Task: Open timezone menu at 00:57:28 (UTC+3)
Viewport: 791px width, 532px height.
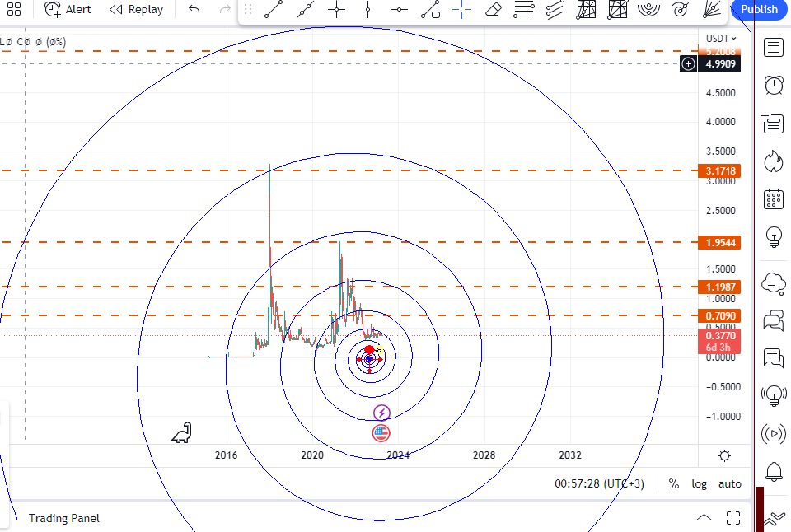Action: [599, 483]
